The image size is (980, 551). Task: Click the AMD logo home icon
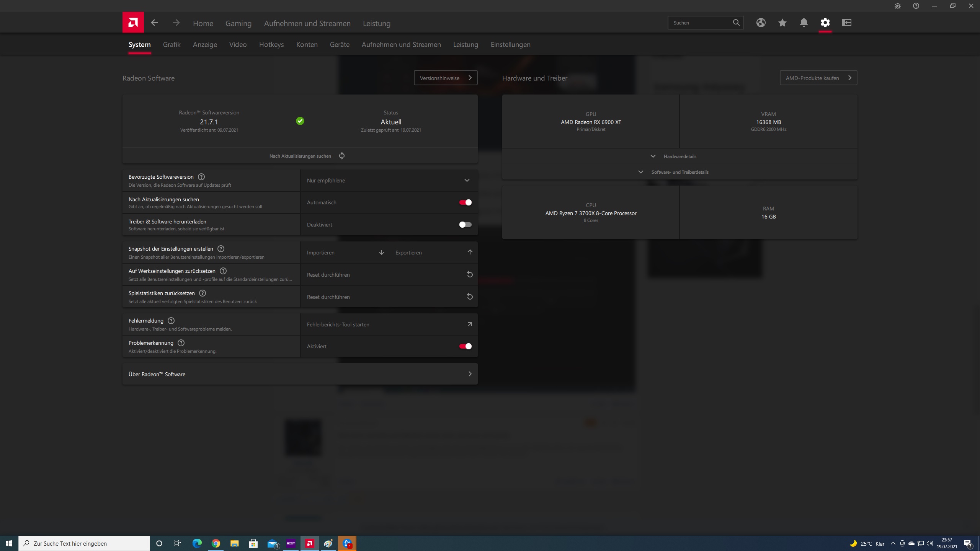133,23
